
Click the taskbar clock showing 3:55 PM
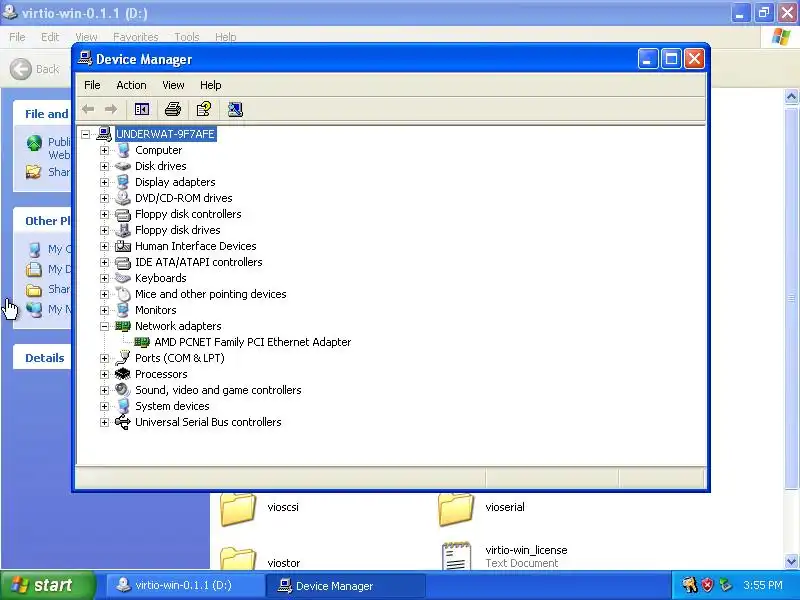pyautogui.click(x=762, y=585)
